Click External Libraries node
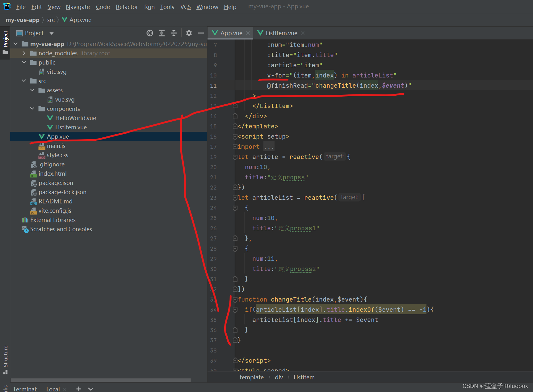 point(53,220)
